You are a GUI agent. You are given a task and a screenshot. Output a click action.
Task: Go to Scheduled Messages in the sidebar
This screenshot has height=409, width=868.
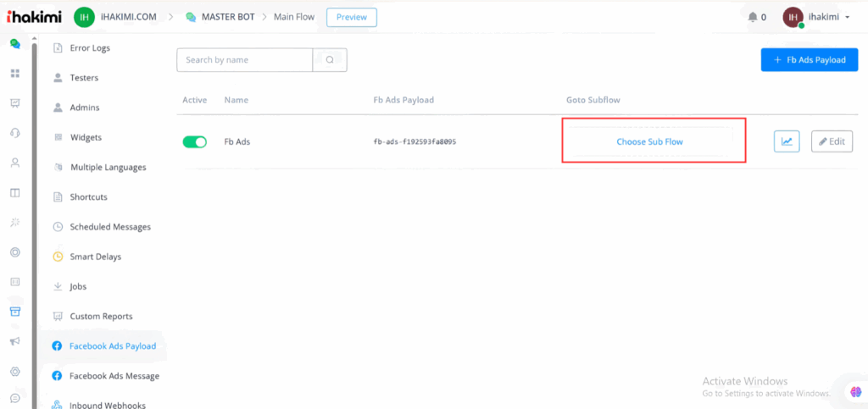pyautogui.click(x=109, y=227)
